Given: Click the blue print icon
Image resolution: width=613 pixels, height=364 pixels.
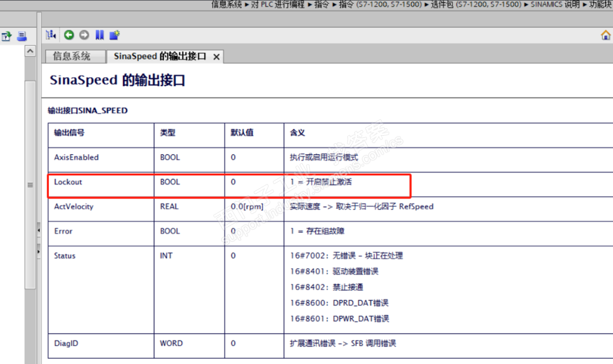Looking at the screenshot, I should pos(22,36).
